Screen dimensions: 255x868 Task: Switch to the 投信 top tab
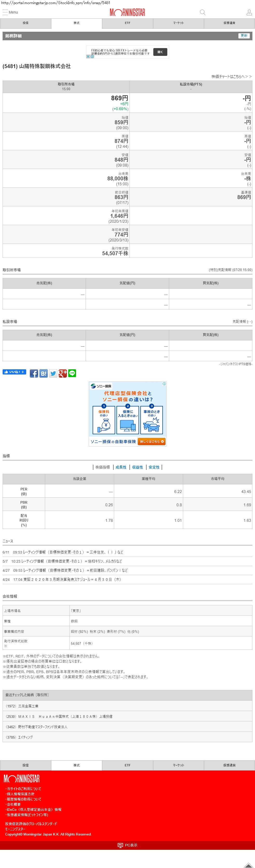(26, 23)
